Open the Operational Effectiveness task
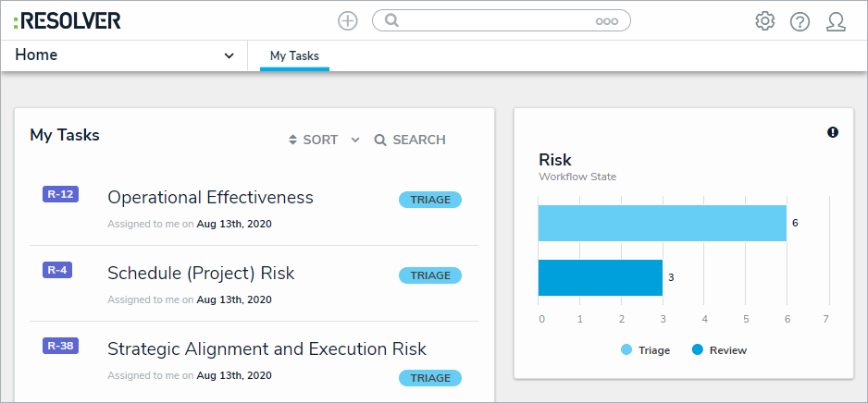The height and width of the screenshot is (403, 868). coord(210,198)
